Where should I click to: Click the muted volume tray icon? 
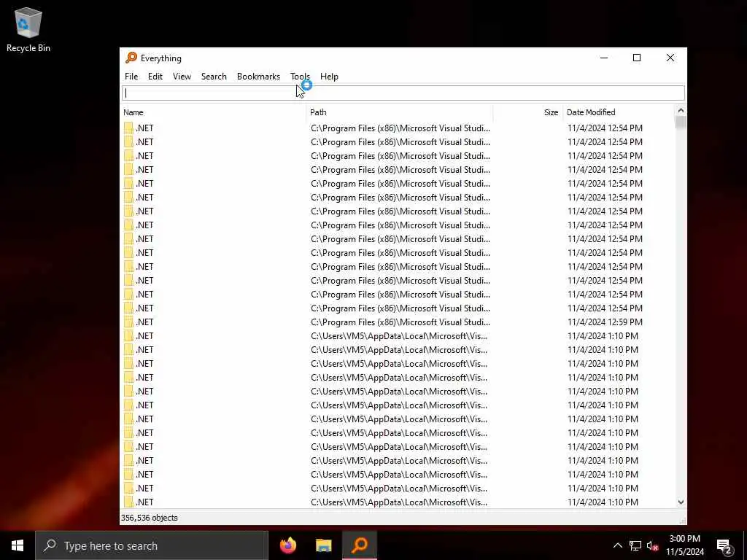[x=653, y=545]
